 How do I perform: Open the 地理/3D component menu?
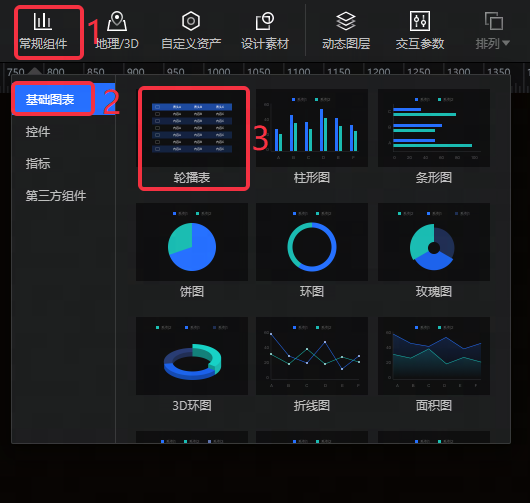117,31
